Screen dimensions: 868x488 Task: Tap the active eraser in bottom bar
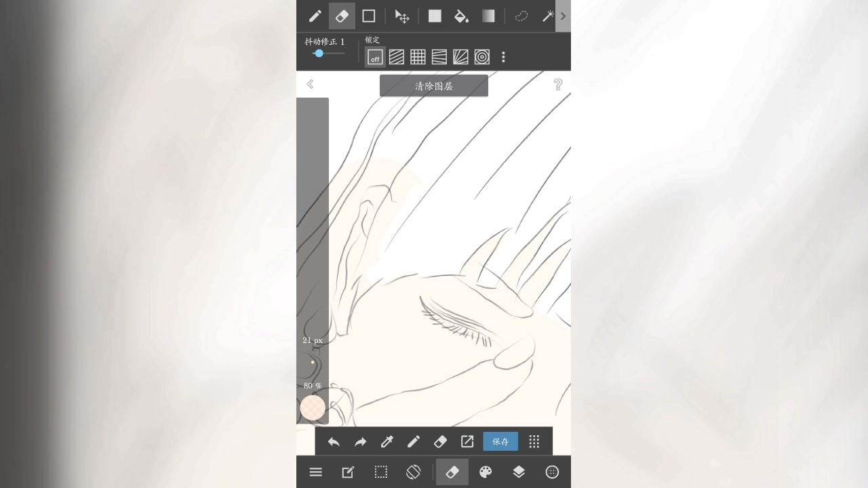(x=452, y=472)
